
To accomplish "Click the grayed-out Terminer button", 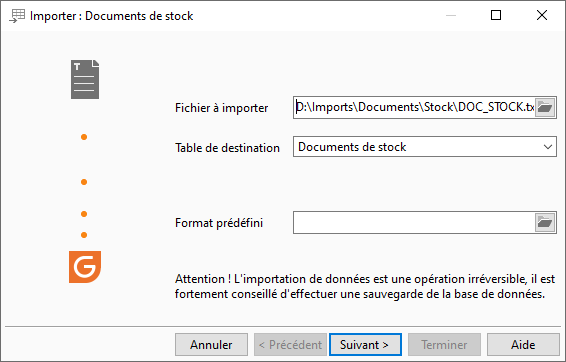I will pyautogui.click(x=444, y=345).
